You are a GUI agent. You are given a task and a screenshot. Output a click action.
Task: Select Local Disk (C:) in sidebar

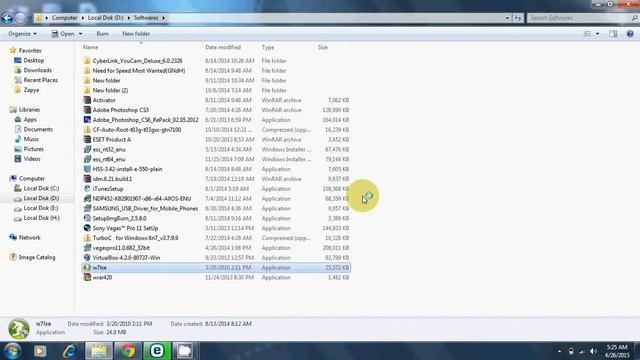(x=41, y=189)
